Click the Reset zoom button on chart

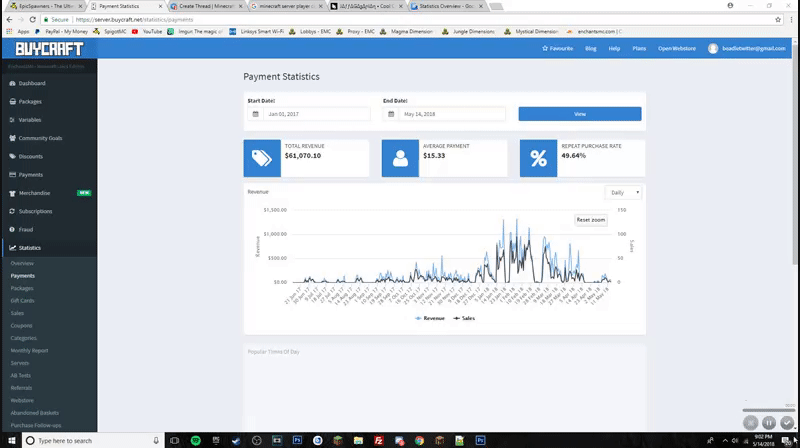(591, 220)
